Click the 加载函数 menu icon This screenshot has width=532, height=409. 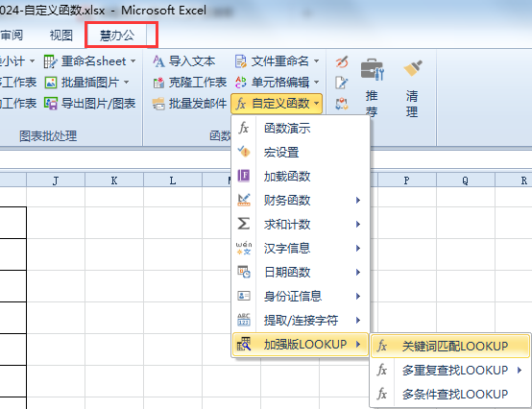(x=244, y=176)
